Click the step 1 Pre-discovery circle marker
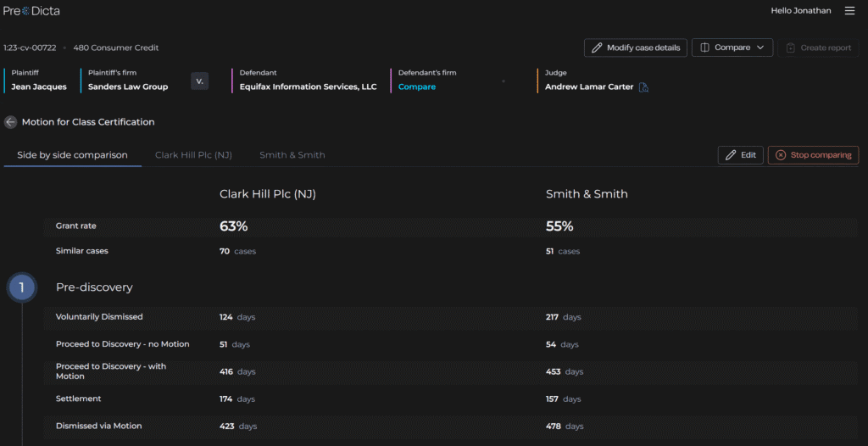The height and width of the screenshot is (446, 868). [21, 287]
